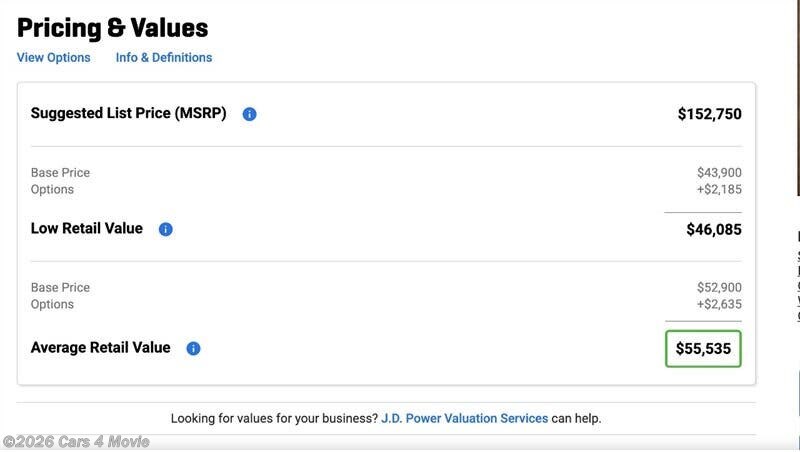
Task: Open the View Options link
Action: (54, 58)
